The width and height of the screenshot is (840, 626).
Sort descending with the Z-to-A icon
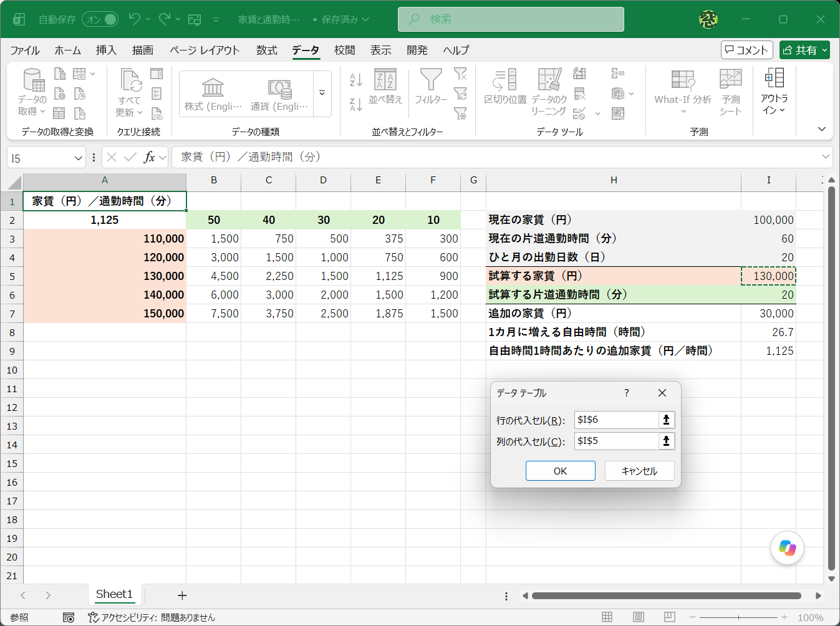click(x=356, y=104)
